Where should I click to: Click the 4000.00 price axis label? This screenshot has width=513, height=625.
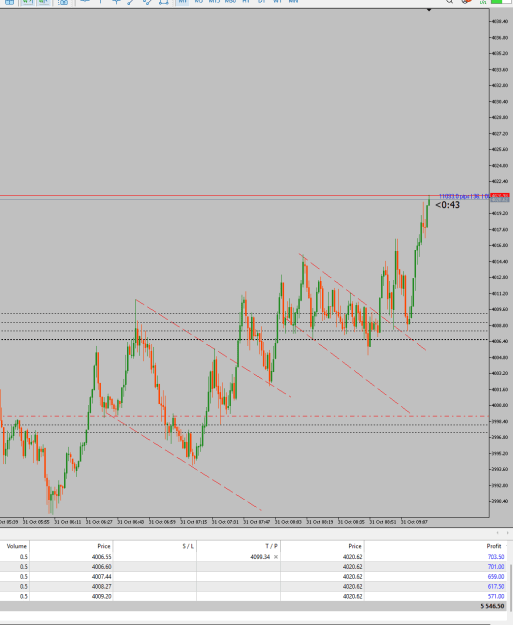[500, 405]
